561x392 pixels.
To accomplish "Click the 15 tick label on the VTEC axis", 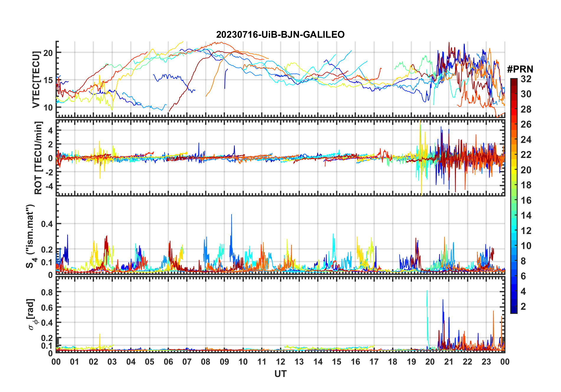I will coord(48,80).
